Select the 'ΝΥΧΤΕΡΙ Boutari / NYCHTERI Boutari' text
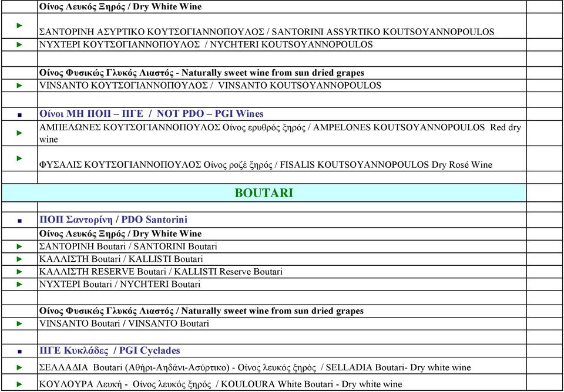This screenshot has width=564, height=392. pyautogui.click(x=120, y=284)
